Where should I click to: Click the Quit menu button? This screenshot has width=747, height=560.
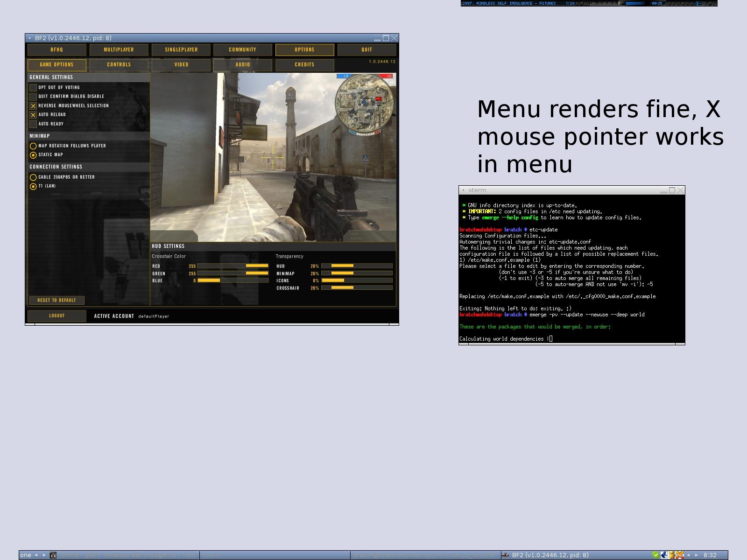(367, 49)
